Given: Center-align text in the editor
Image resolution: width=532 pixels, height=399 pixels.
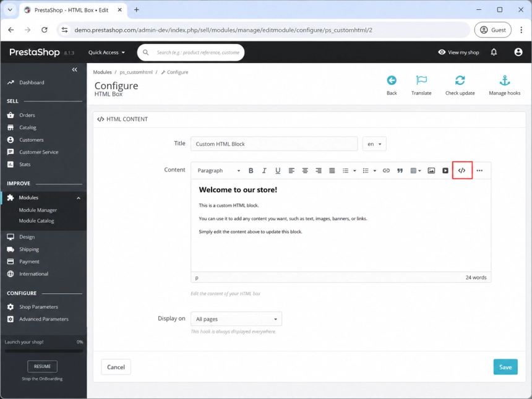Looking at the screenshot, I should click(305, 170).
